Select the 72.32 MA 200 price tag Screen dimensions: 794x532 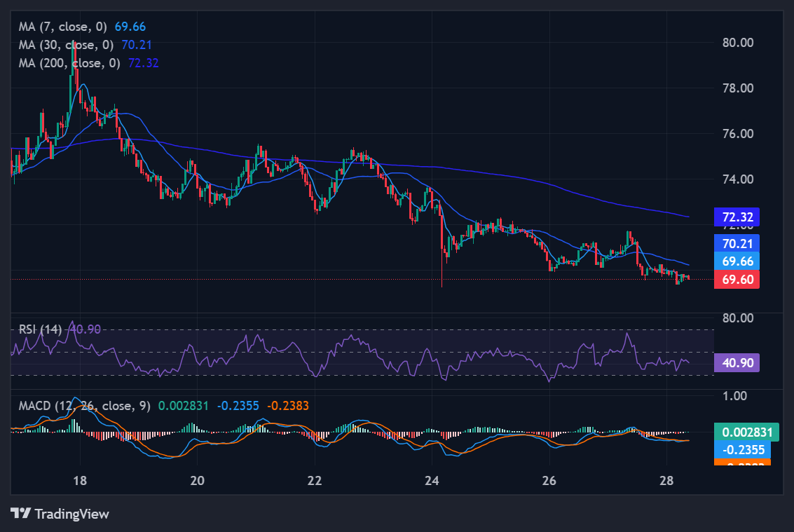point(737,217)
